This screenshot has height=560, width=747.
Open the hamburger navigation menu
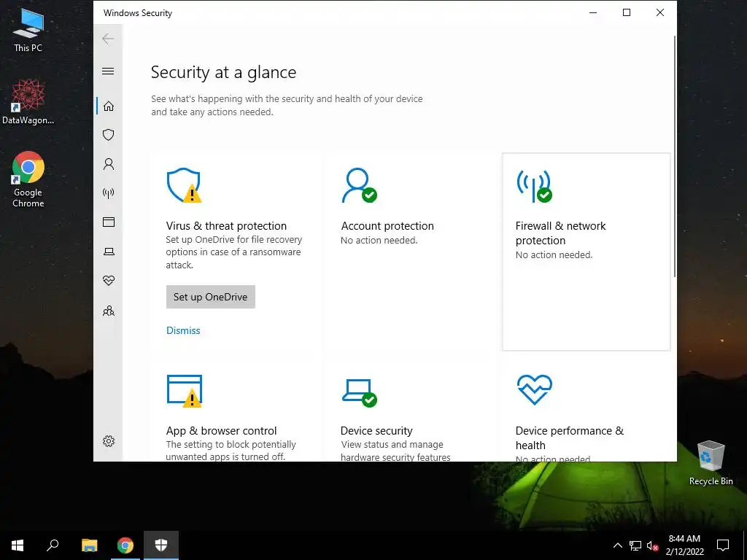tap(108, 71)
